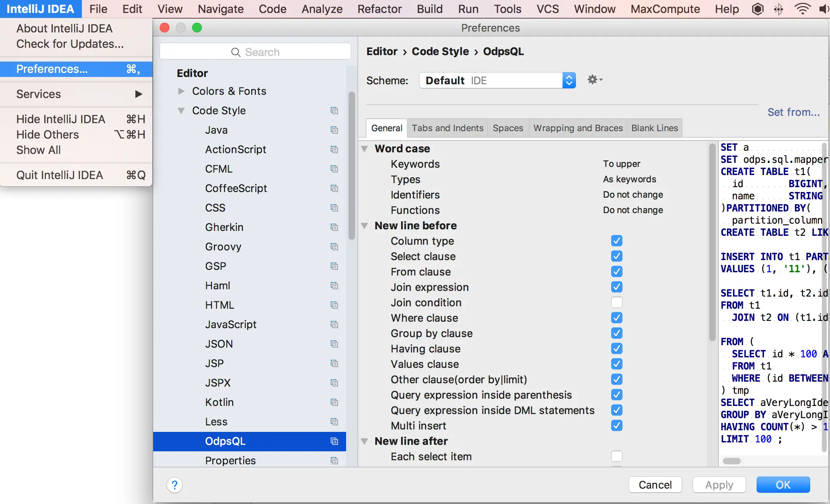The image size is (830, 504).
Task: Collapse the Word case section
Action: [x=364, y=149]
